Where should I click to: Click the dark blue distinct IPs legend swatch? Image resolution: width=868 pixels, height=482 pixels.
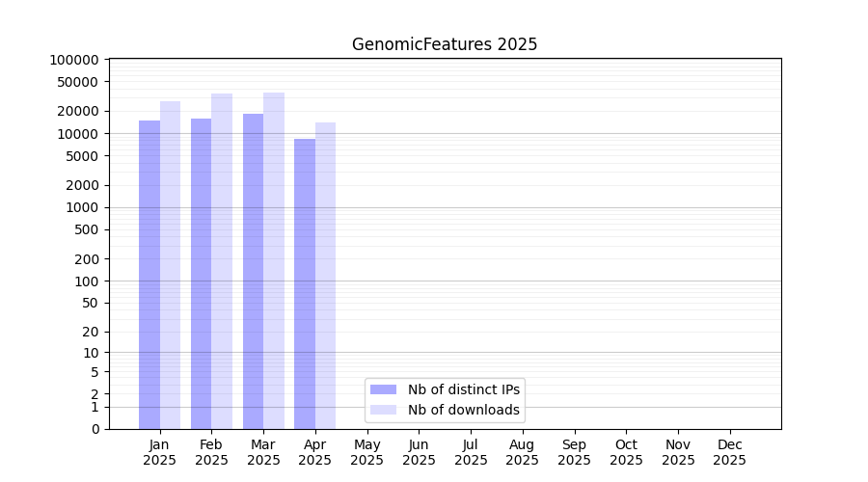tap(383, 389)
